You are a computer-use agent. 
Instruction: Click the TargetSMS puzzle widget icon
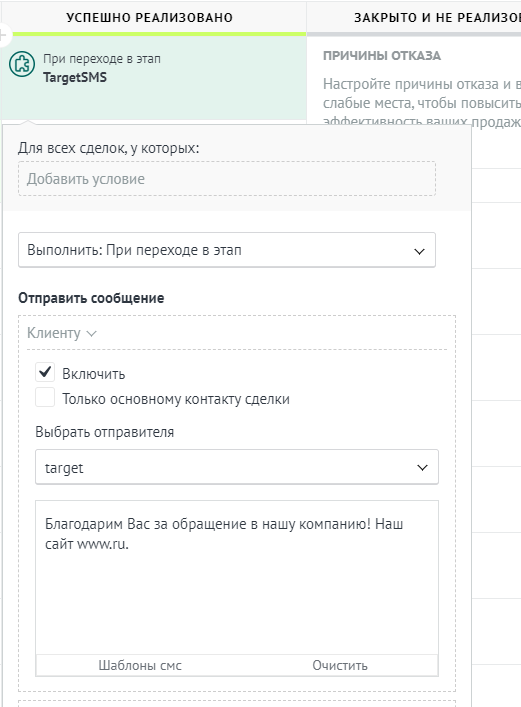(22, 64)
